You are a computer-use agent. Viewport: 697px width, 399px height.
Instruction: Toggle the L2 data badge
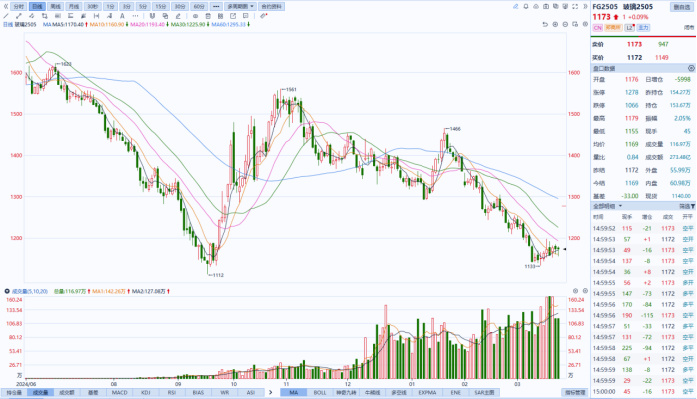(629, 28)
